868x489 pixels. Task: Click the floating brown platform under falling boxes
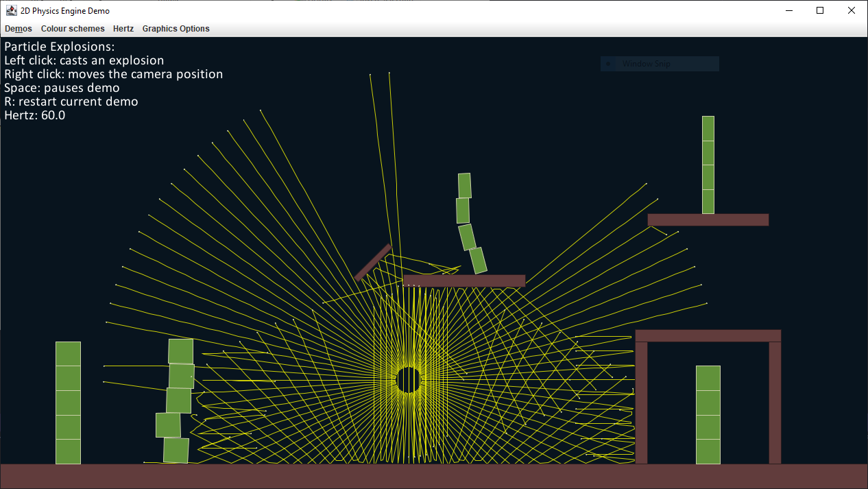463,280
